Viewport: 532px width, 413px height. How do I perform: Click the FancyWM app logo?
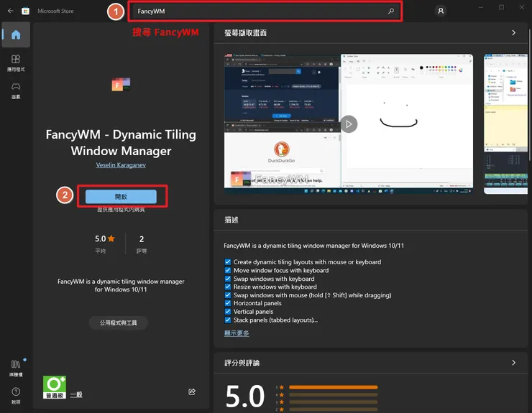(x=121, y=84)
